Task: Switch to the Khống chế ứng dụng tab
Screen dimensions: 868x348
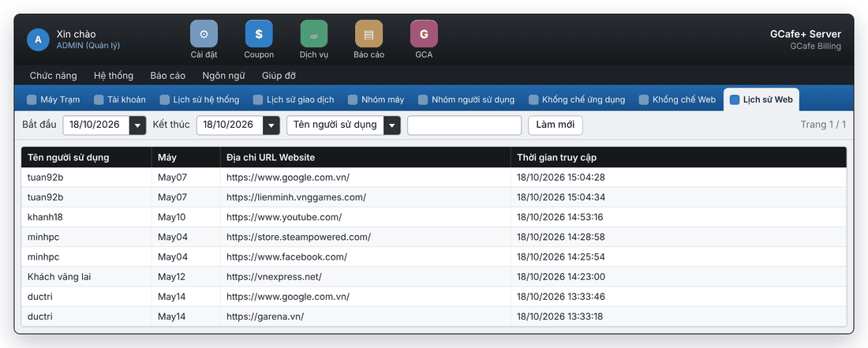Action: pyautogui.click(x=578, y=99)
